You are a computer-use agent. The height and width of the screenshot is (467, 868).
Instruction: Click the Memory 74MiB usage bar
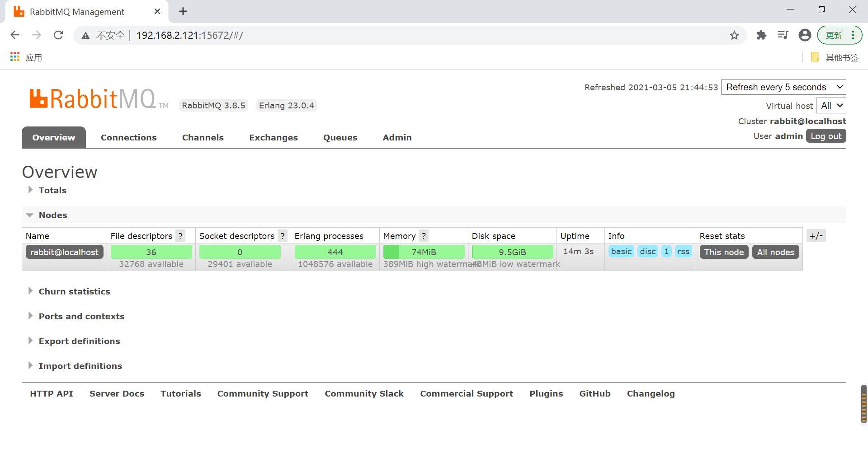click(424, 252)
